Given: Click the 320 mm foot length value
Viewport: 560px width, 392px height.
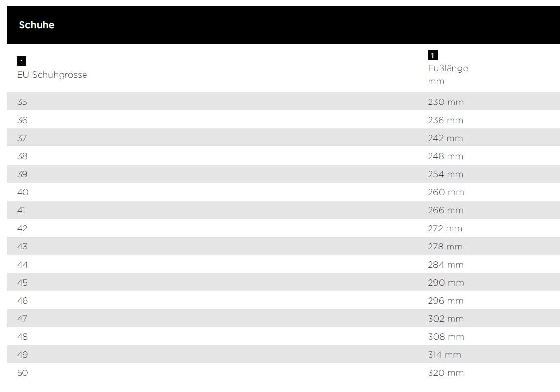Looking at the screenshot, I should pos(445,373).
